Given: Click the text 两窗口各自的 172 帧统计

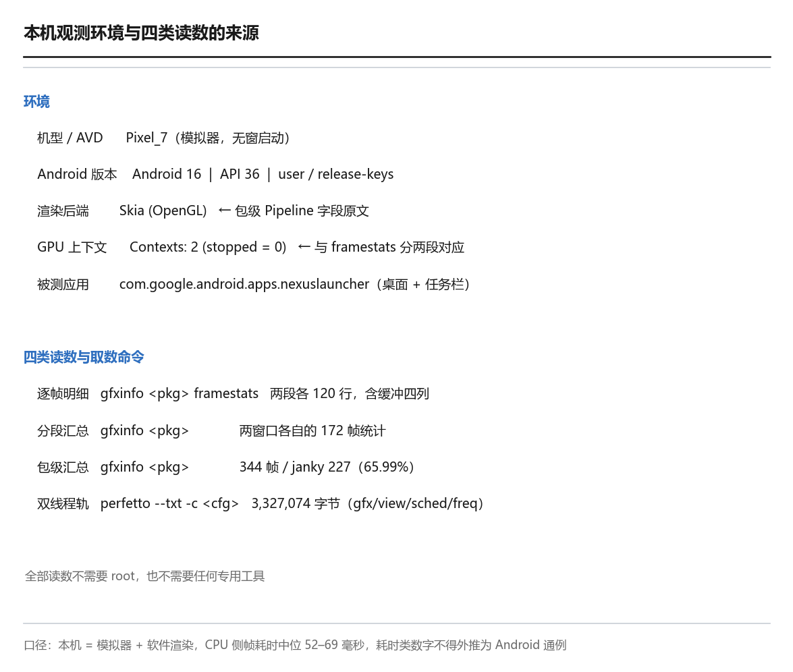Looking at the screenshot, I should coord(312,431).
